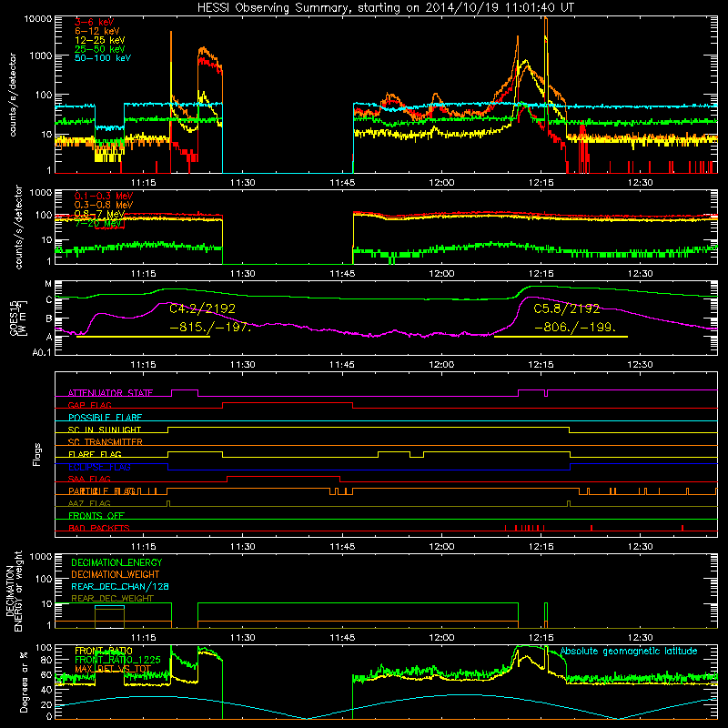
Task: Click the C4.2/2192 flare annotation
Action: pos(202,308)
